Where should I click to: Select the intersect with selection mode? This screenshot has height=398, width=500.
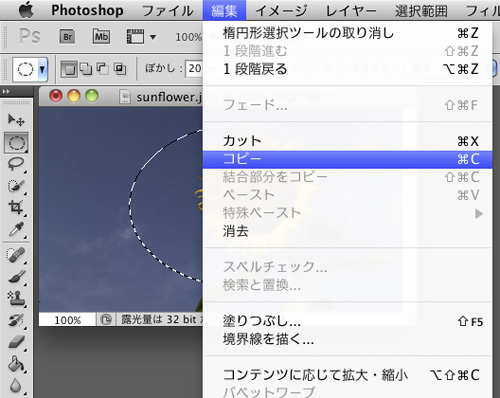[x=120, y=69]
